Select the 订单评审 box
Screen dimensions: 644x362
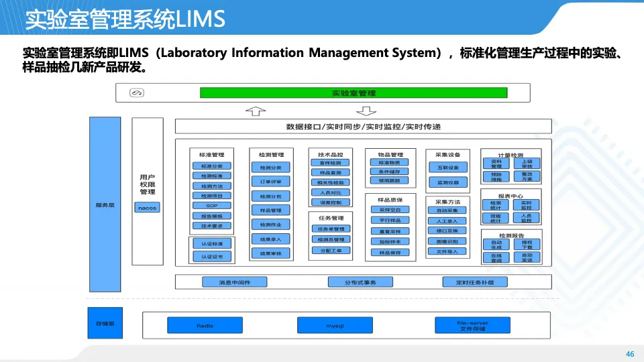tap(270, 182)
